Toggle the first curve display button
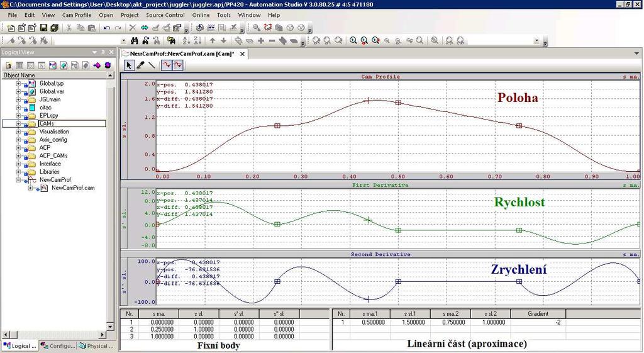This screenshot has width=644, height=353. [166, 65]
